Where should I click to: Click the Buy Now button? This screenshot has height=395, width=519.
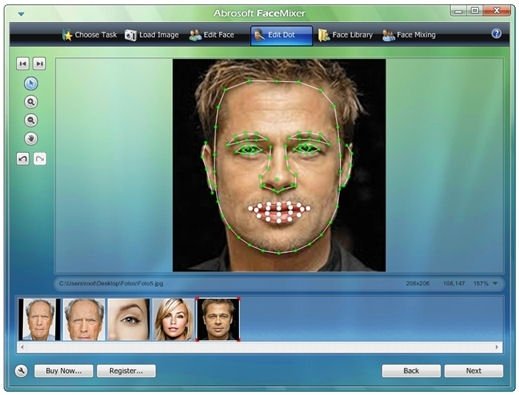pos(64,371)
